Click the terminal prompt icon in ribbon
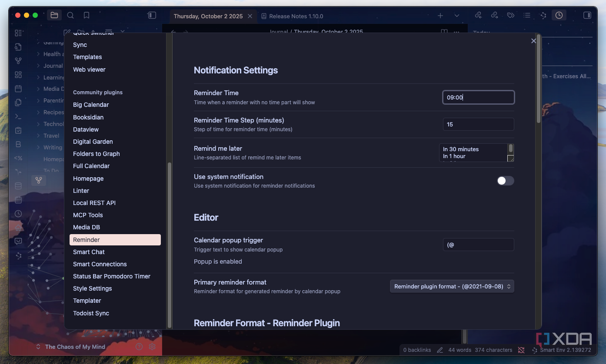The width and height of the screenshot is (606, 364). [x=18, y=116]
